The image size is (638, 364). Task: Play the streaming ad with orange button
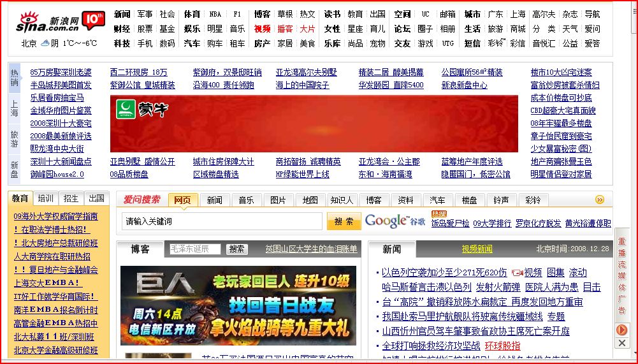pyautogui.click(x=621, y=329)
